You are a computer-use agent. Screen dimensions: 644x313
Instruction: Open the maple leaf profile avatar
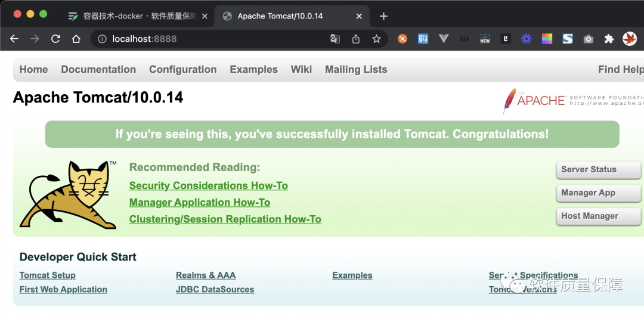(630, 39)
